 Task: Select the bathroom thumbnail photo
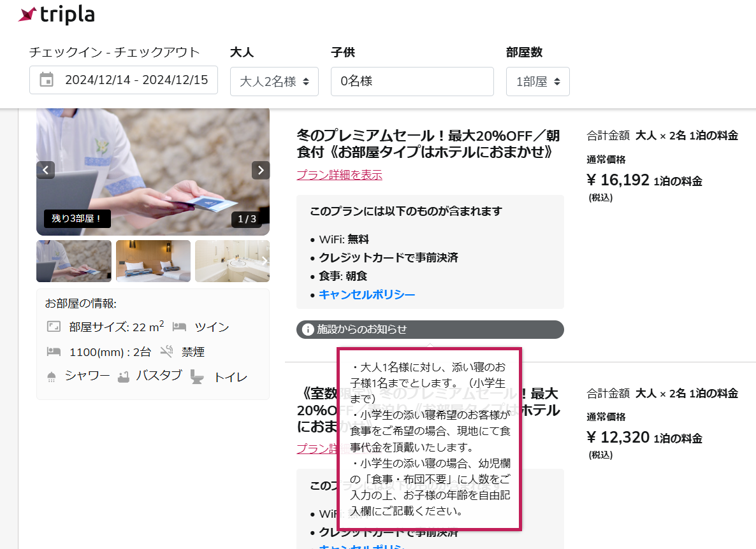click(x=233, y=261)
